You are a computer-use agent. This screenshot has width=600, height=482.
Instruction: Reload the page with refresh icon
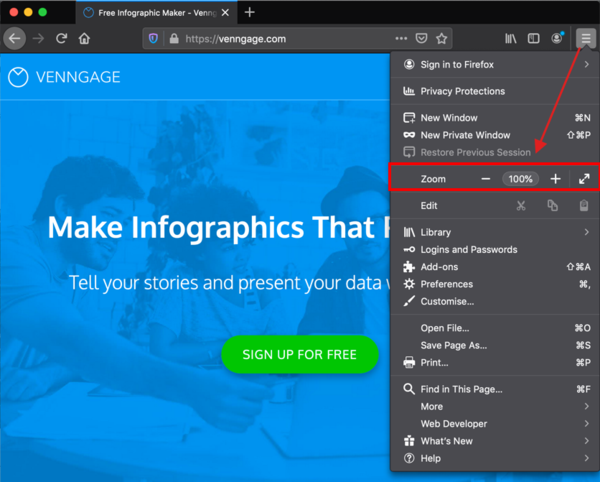[62, 39]
